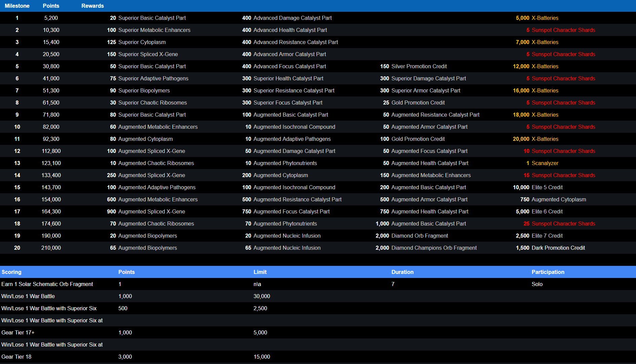
Task: Select 'Superior Metabolic Enhancers' in milestone 2
Action: click(x=154, y=30)
